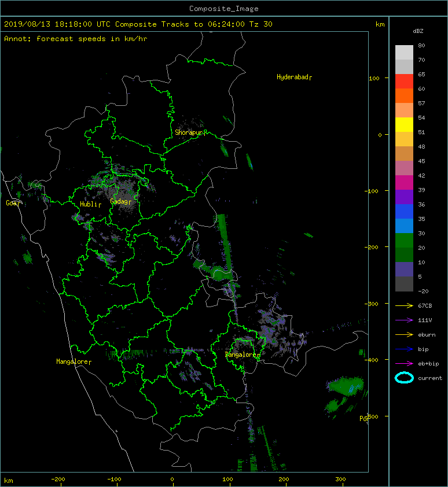This screenshot has height=487, width=448.
Task: Click the Mangalore city label
Action: [72, 361]
